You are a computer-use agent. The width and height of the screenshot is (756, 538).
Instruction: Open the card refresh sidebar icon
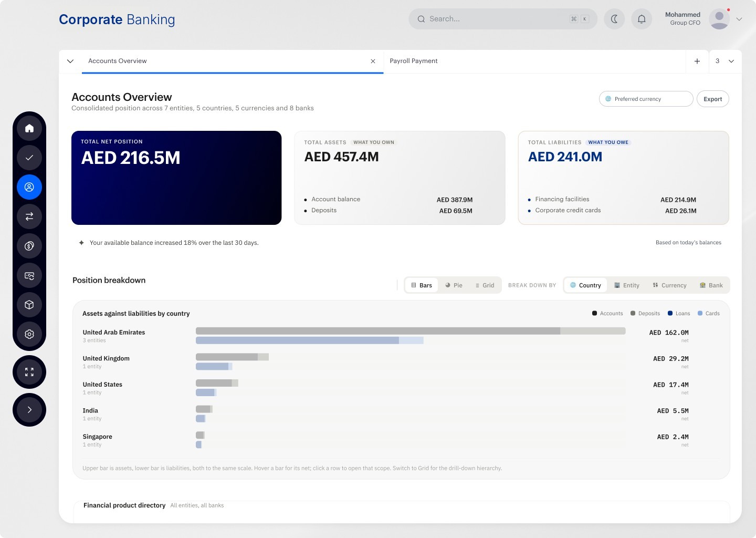click(x=29, y=275)
